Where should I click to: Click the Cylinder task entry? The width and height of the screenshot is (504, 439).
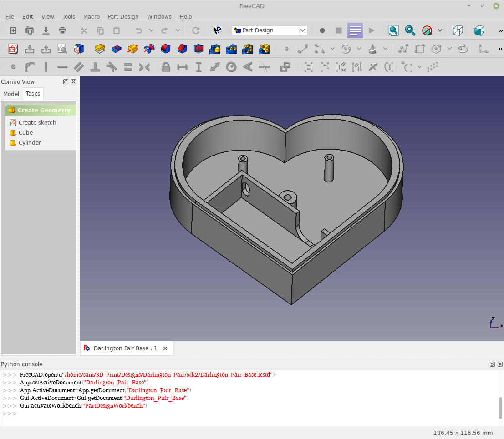[x=30, y=142]
